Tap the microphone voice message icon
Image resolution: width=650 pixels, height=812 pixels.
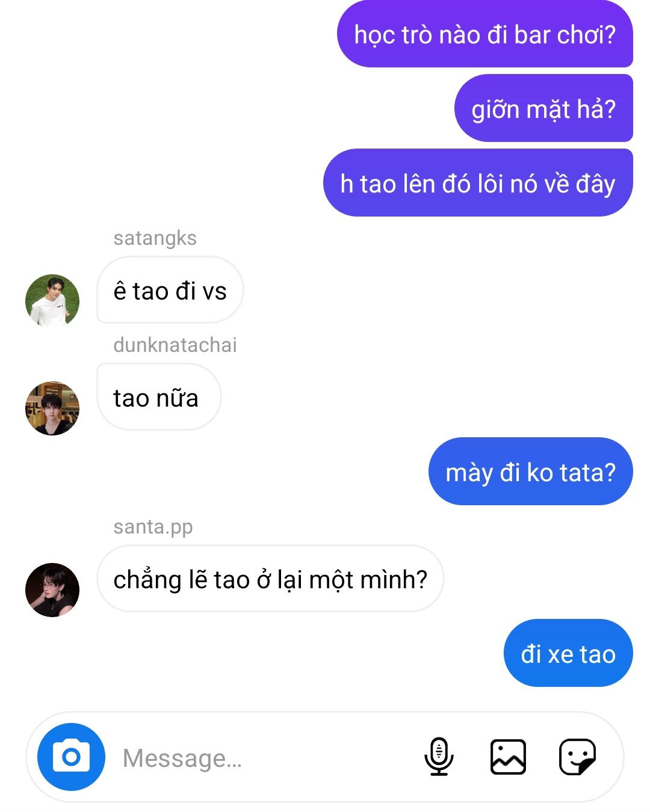coord(439,757)
